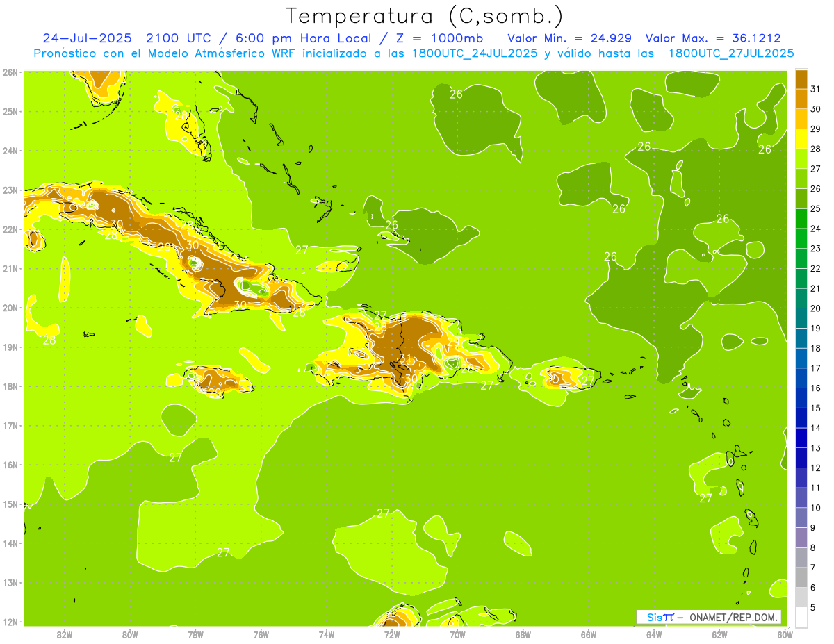Screen dimensions: 834x644
Task: Click the legend scale number '31'
Action: coord(816,89)
